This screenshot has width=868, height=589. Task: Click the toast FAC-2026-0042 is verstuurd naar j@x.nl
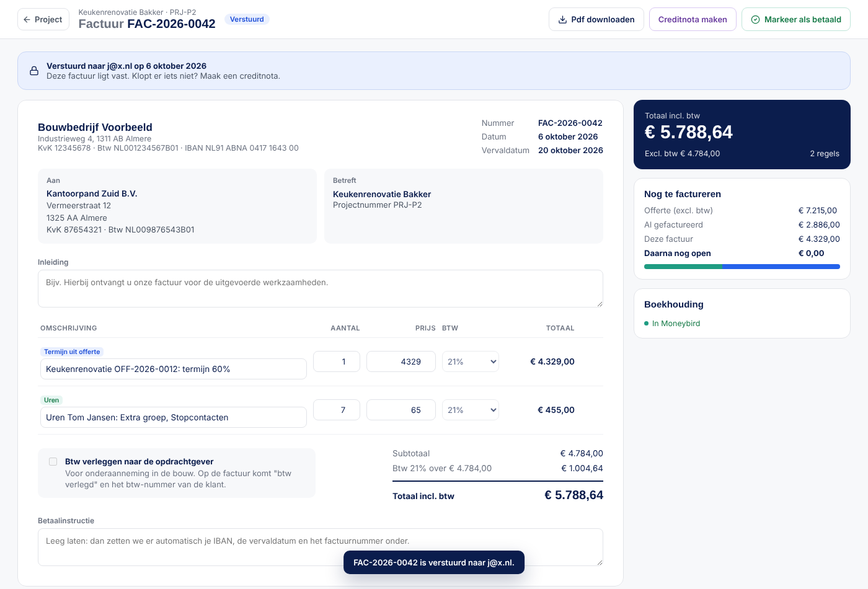(x=434, y=562)
